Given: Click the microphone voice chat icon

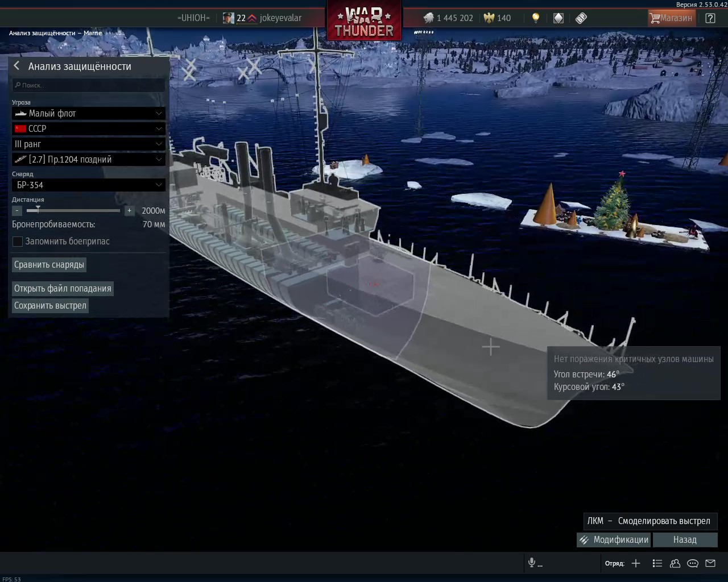Looking at the screenshot, I should point(532,563).
